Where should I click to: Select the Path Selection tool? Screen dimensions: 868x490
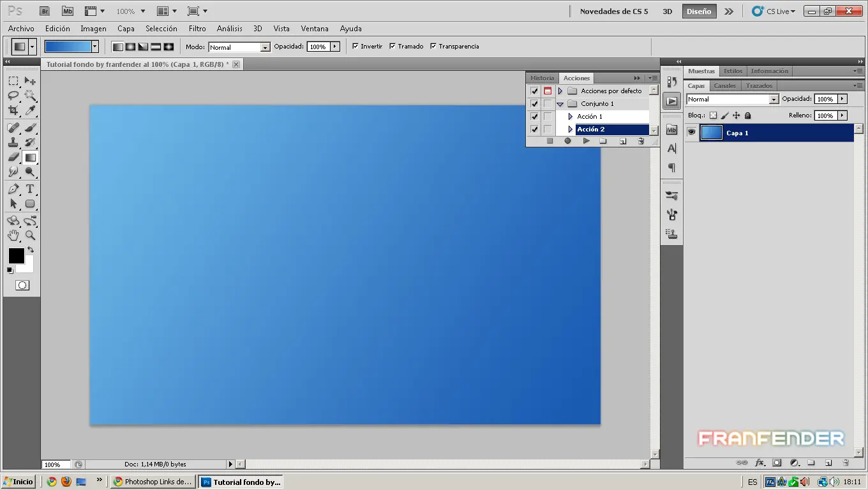point(13,204)
